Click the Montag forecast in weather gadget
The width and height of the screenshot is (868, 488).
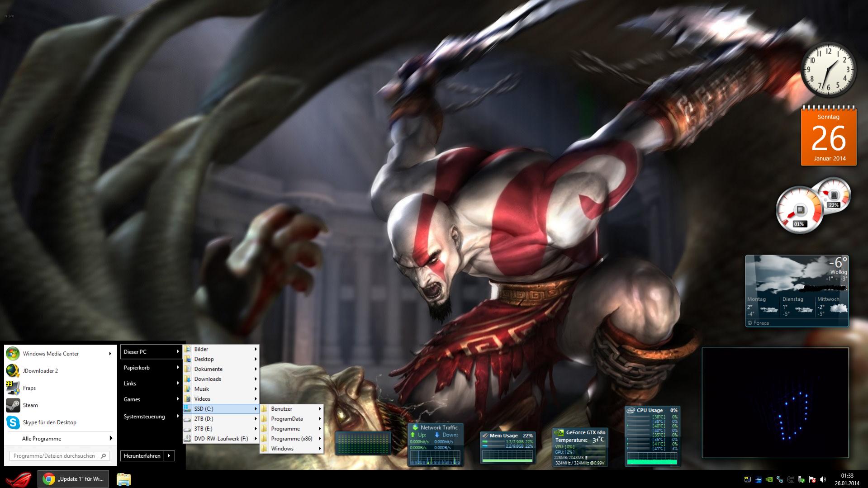pos(763,307)
